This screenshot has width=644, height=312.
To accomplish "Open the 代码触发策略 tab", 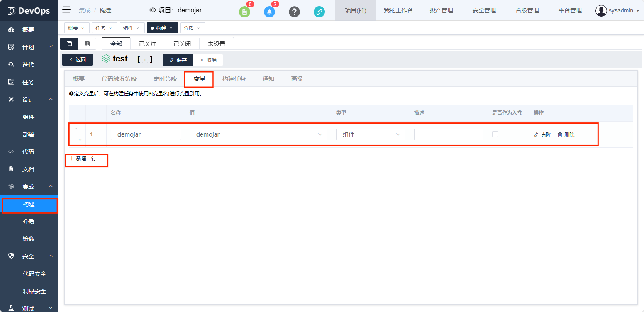I will (119, 79).
